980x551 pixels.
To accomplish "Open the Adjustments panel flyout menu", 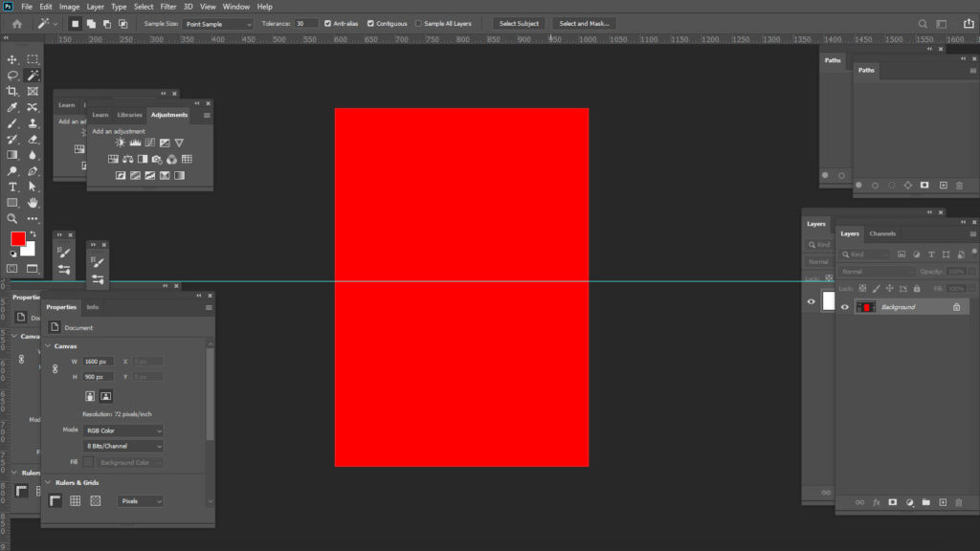I will coord(207,115).
